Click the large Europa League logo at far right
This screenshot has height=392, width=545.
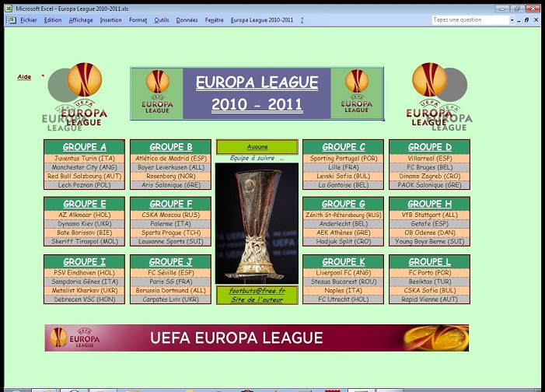coord(439,97)
